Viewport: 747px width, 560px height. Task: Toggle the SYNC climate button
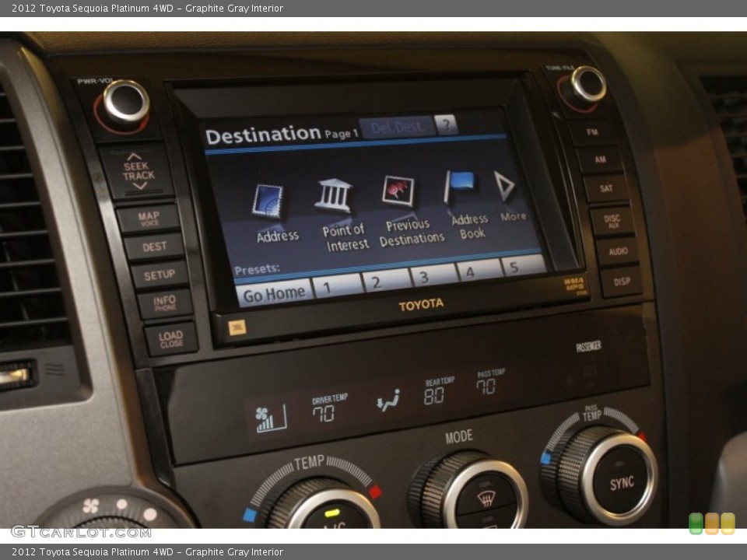(622, 482)
